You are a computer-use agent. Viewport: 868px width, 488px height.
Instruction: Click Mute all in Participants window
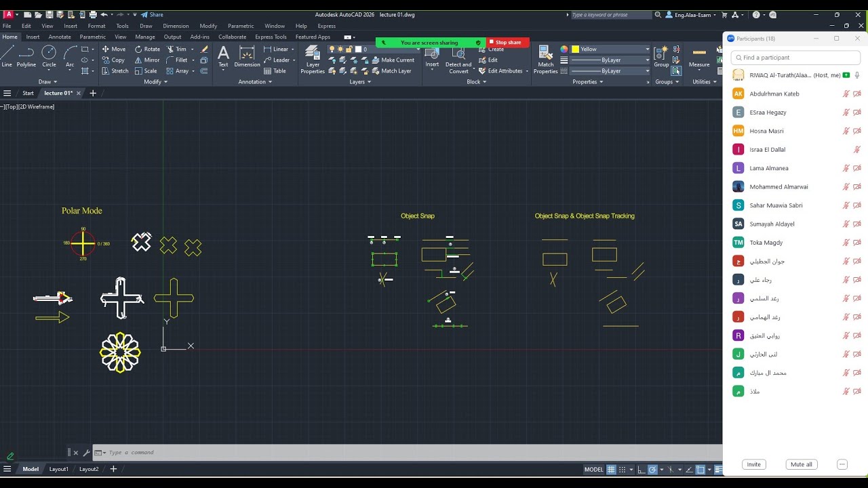pyautogui.click(x=801, y=464)
